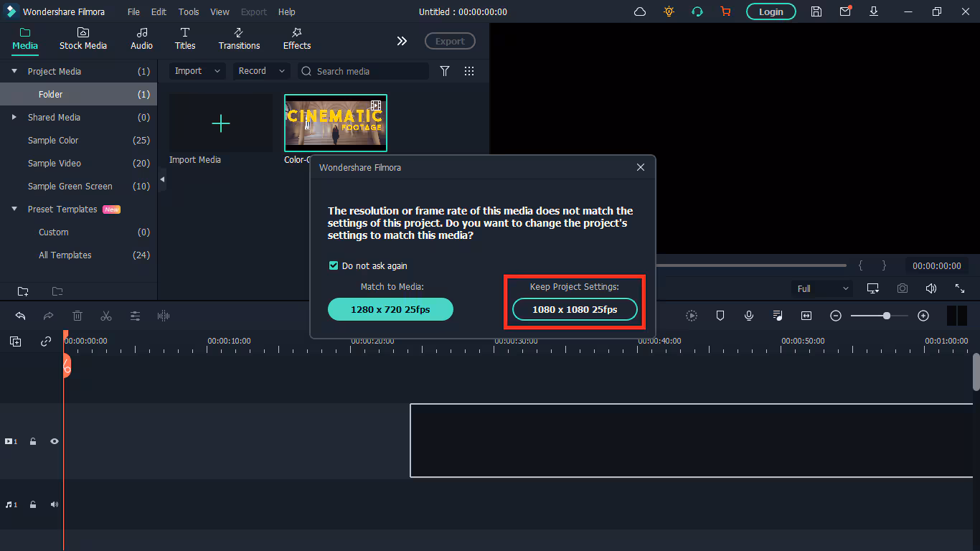Viewport: 980px width, 551px height.
Task: Take a snapshot with the camera icon
Action: tap(903, 288)
